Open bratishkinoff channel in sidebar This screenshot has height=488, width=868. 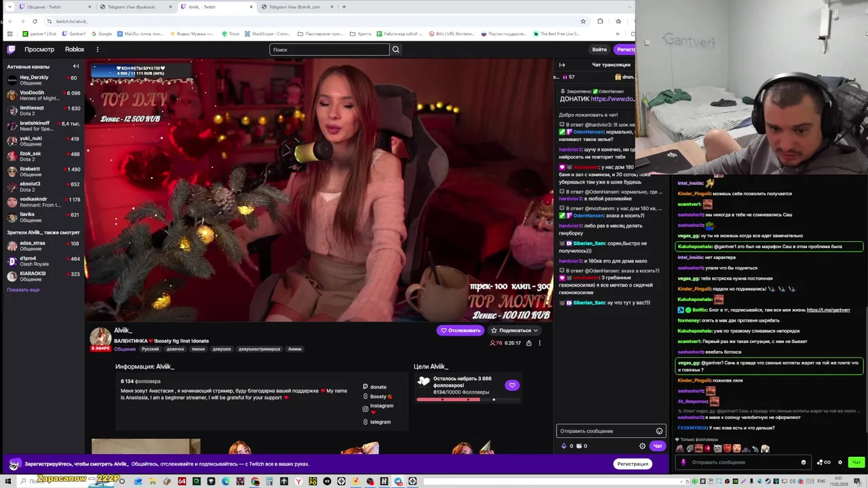point(43,125)
